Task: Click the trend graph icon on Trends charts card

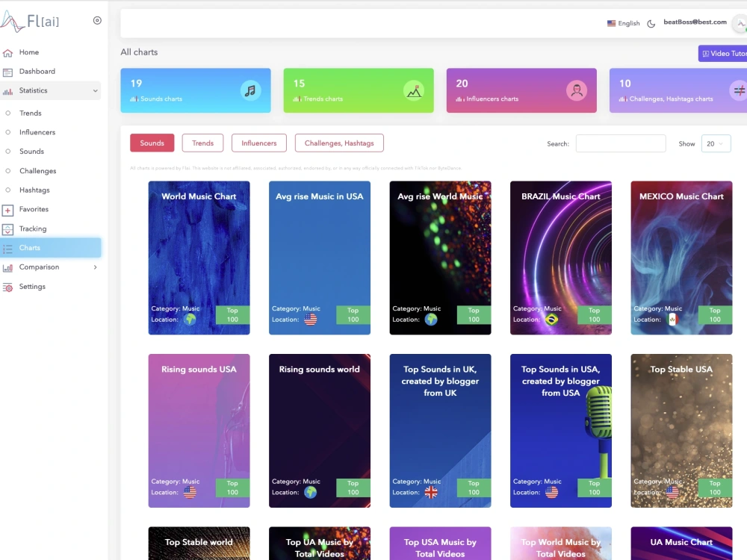Action: point(414,90)
